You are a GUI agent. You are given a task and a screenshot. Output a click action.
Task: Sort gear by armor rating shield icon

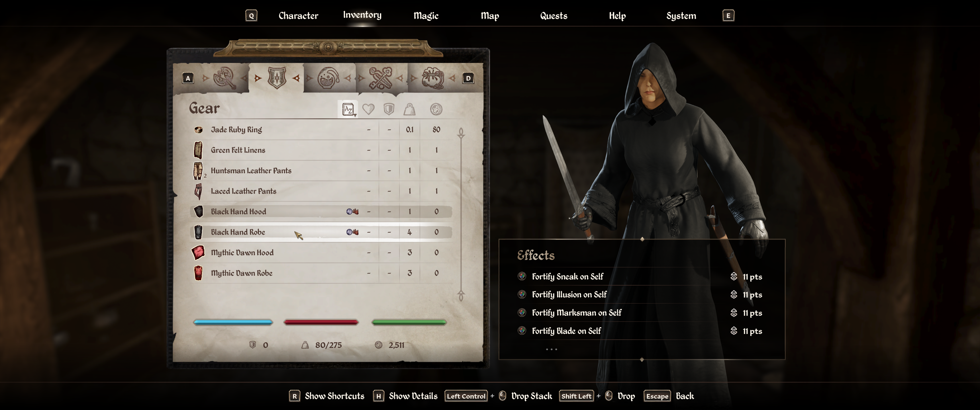click(x=389, y=110)
